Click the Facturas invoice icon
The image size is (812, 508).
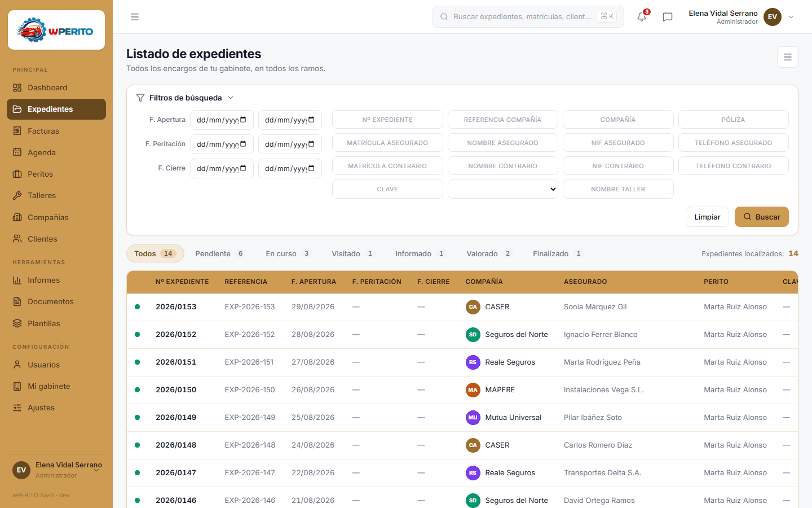pyautogui.click(x=17, y=131)
